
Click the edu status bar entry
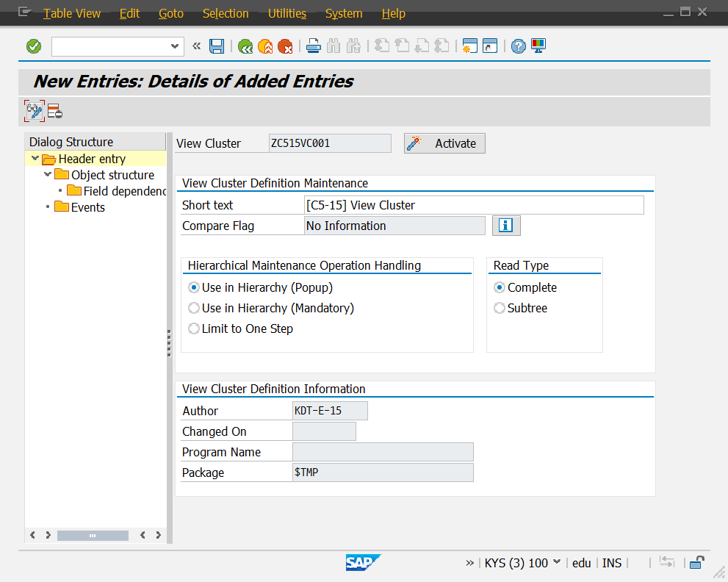coord(581,563)
